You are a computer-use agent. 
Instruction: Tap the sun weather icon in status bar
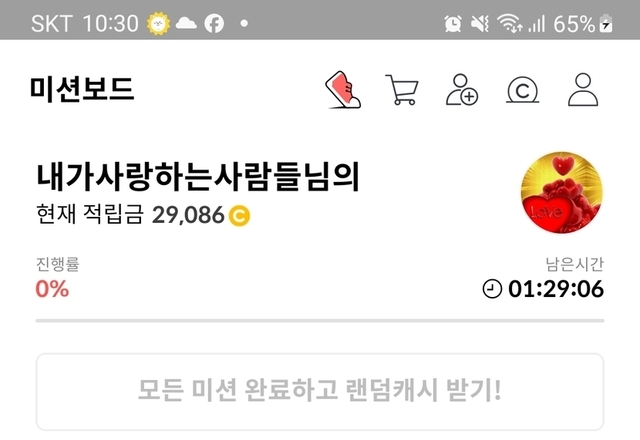pyautogui.click(x=158, y=23)
